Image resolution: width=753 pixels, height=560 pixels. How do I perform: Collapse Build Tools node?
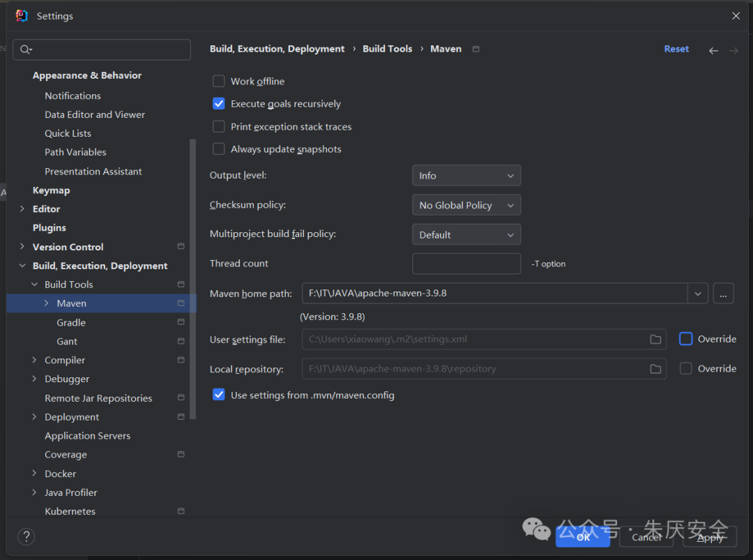pos(34,285)
